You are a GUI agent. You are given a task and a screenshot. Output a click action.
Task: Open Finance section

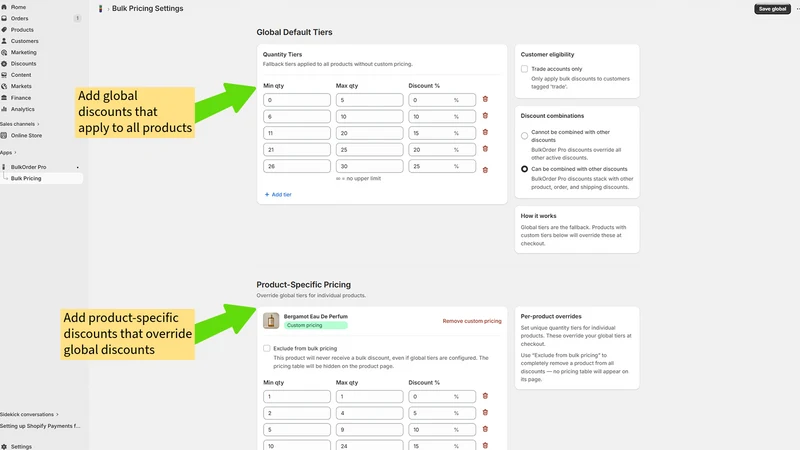[21, 97]
